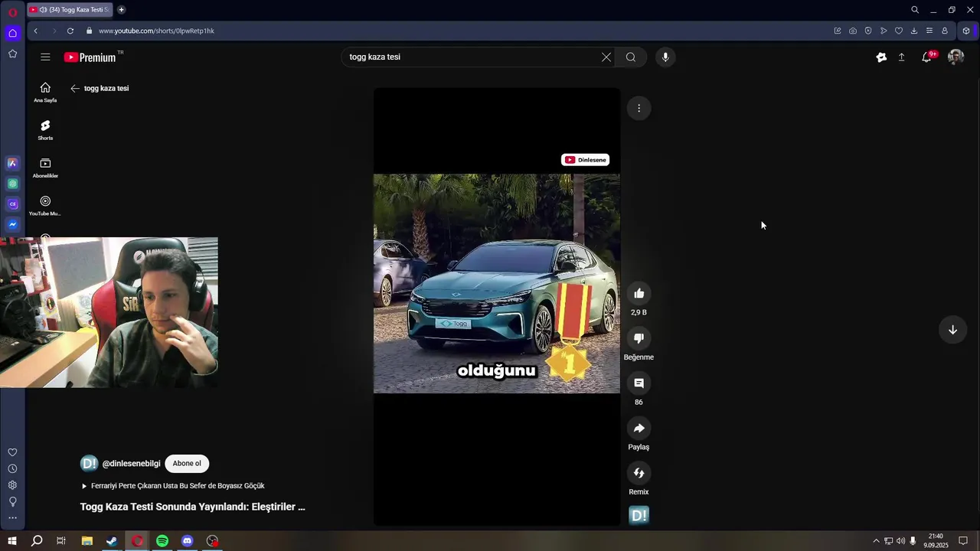This screenshot has width=980, height=551.
Task: Open Messenger in Opera sidebar
Action: tap(12, 224)
